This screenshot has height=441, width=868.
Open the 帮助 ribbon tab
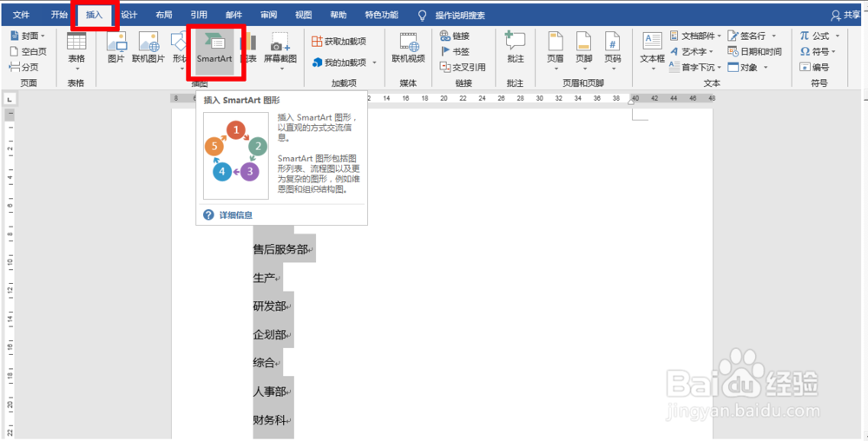(x=339, y=15)
